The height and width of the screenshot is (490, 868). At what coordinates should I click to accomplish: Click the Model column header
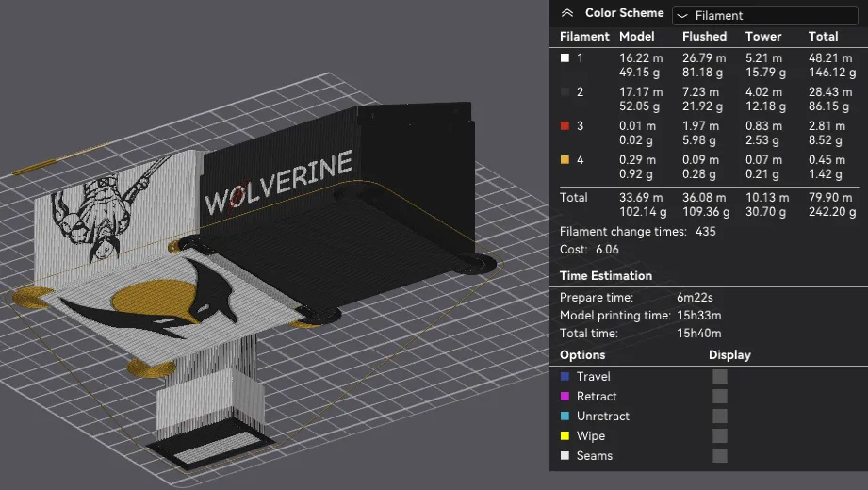(x=636, y=37)
